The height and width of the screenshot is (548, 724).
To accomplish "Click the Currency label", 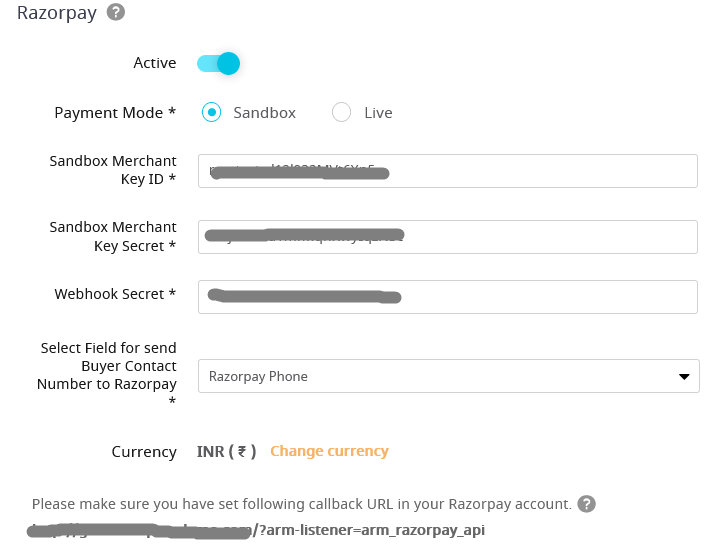I will tap(144, 452).
